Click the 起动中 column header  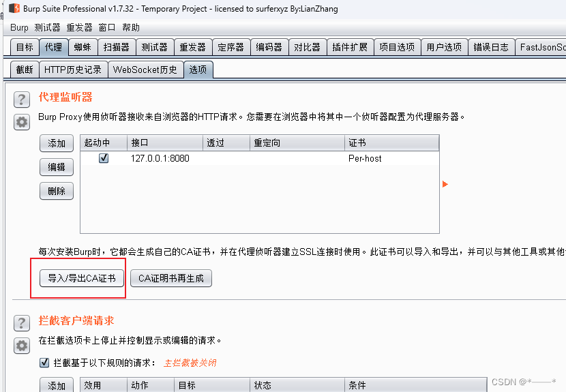tap(104, 143)
